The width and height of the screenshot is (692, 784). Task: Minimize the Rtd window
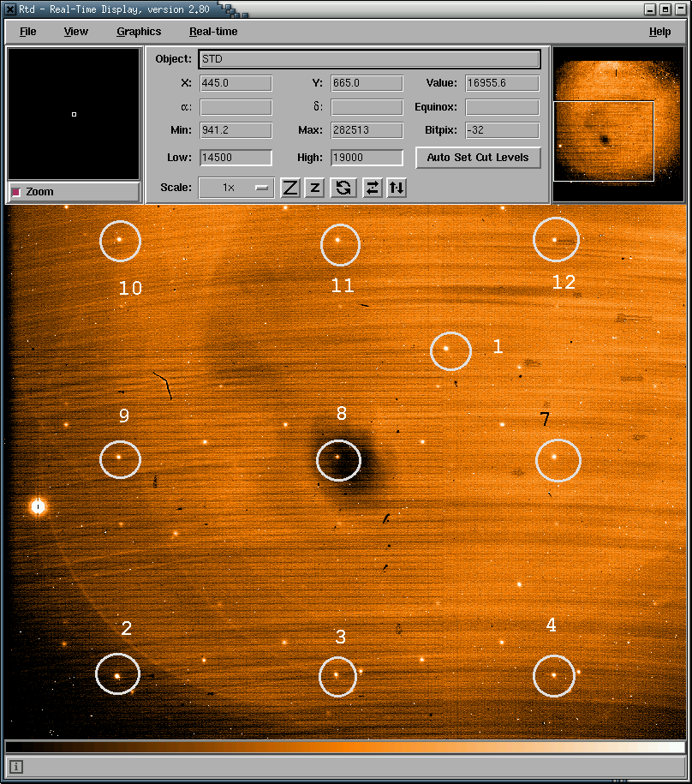(650, 9)
